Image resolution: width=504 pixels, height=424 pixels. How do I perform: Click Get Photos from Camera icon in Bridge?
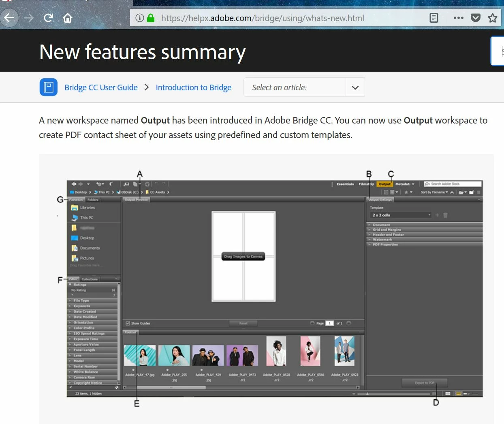(x=126, y=184)
